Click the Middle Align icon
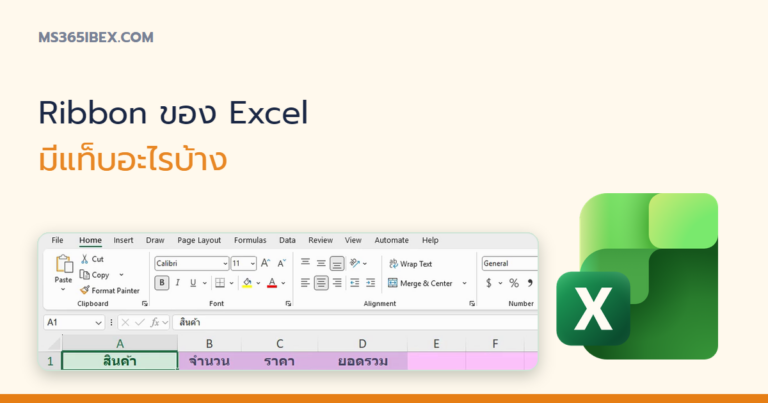 (321, 263)
